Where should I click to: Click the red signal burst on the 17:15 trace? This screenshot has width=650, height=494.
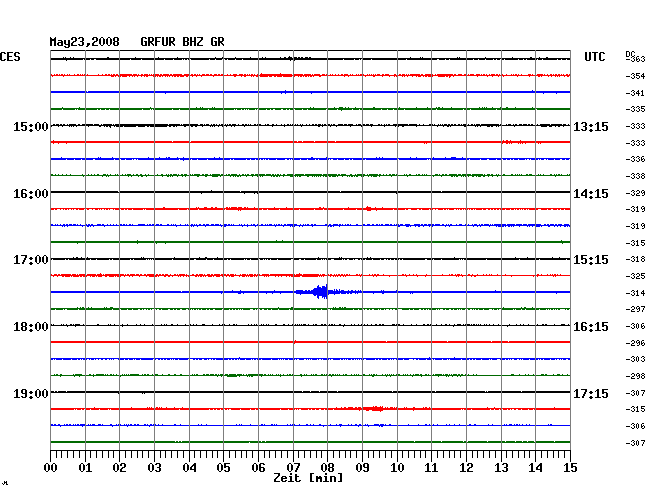373,409
